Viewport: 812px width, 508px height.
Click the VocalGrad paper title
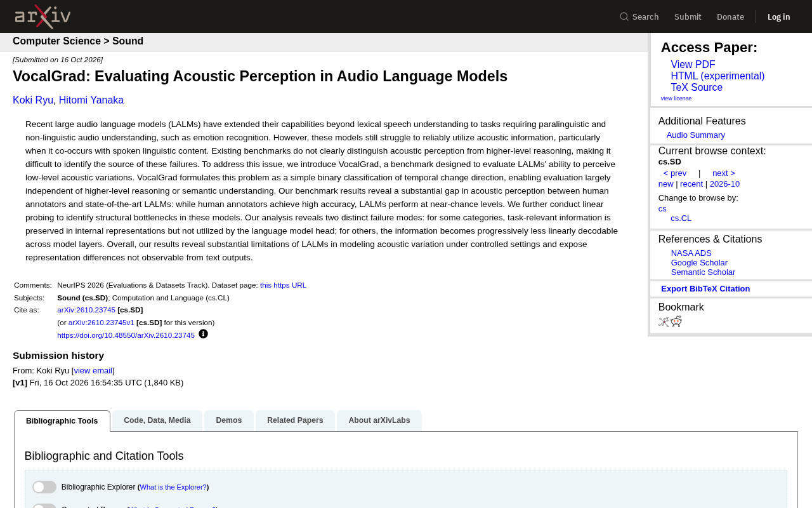(x=260, y=76)
